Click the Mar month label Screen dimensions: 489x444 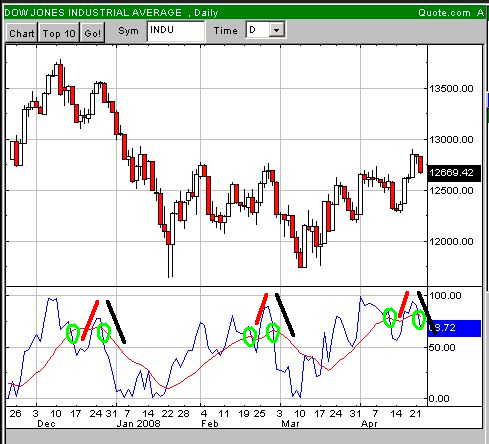pyautogui.click(x=290, y=424)
